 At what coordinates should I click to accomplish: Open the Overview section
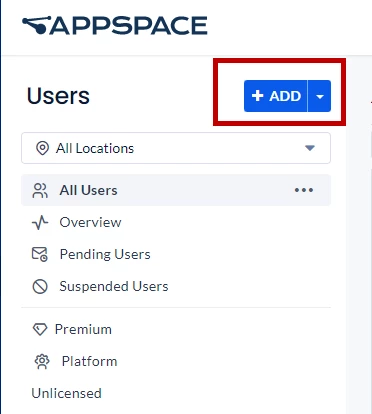coord(90,222)
